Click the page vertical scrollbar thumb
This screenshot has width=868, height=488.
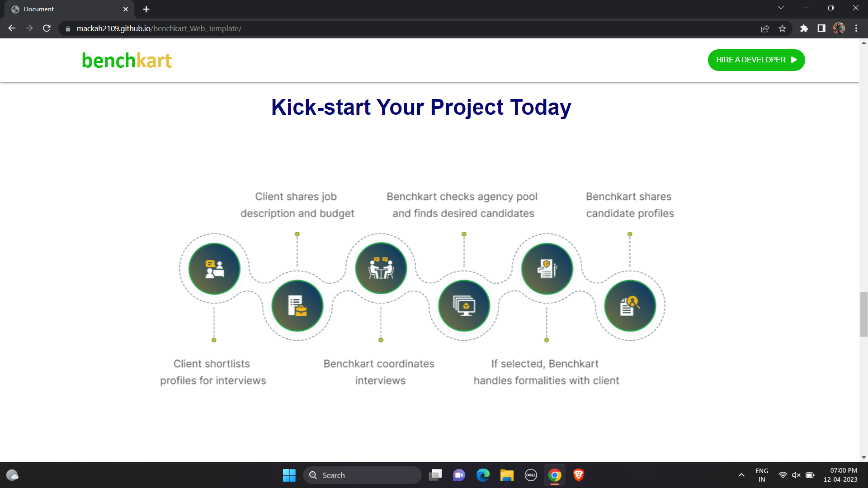click(863, 314)
